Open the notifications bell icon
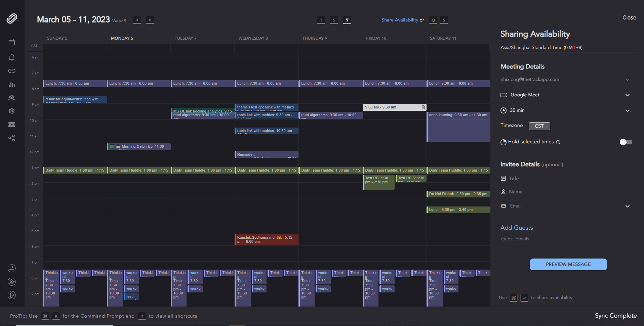Viewport: 644px width, 326px height. (12, 57)
